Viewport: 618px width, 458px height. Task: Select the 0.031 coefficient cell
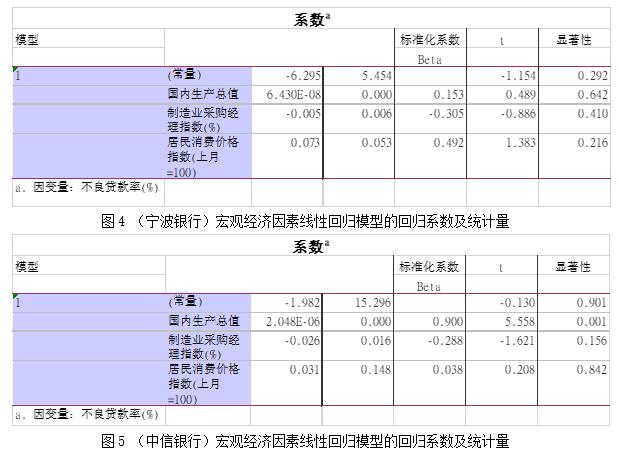tap(286, 383)
